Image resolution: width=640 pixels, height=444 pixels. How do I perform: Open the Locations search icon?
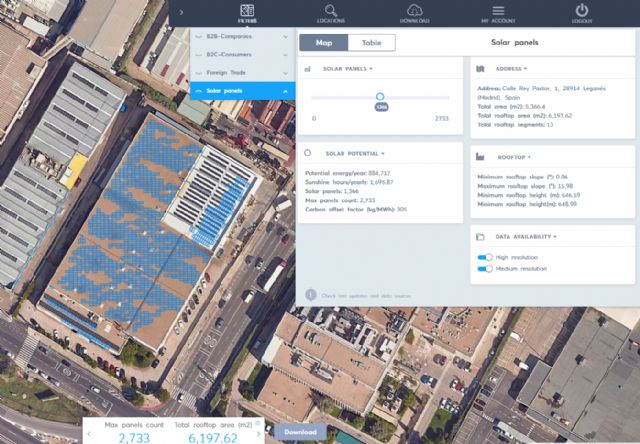[x=331, y=11]
